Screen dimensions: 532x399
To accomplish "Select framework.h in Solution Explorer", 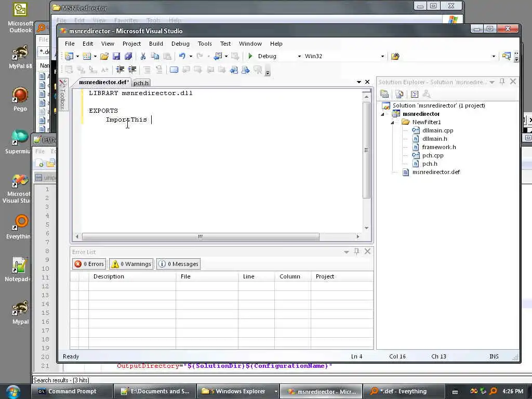I will tap(438, 147).
